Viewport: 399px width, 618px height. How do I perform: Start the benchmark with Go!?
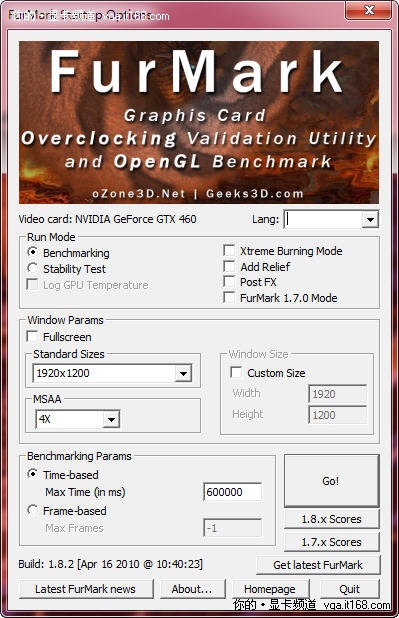coord(331,480)
